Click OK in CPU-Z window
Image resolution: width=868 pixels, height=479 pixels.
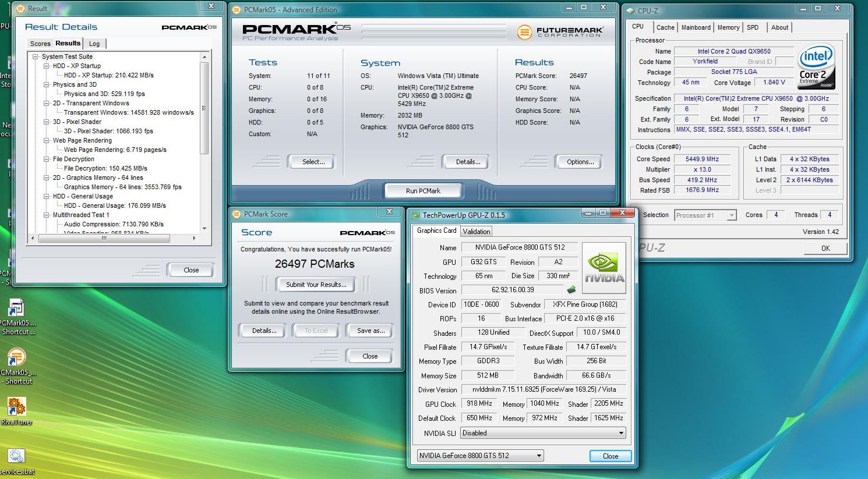825,249
